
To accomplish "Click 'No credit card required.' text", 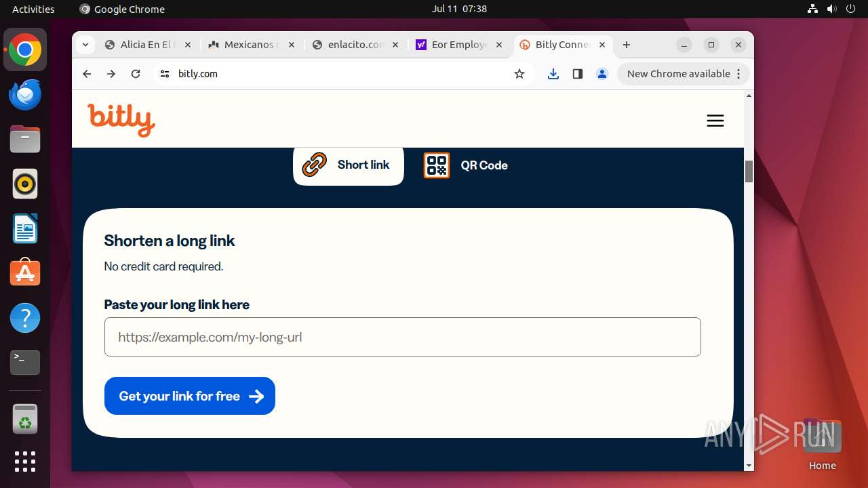I will 163,266.
